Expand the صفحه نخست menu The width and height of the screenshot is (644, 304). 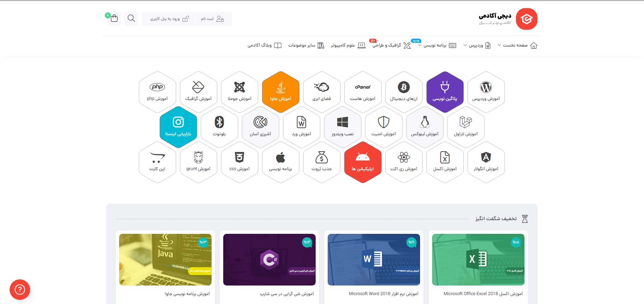pos(517,46)
